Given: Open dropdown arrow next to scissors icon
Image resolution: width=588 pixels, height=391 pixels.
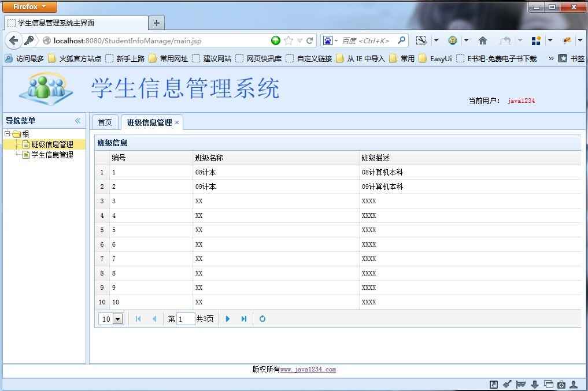Looking at the screenshot, I should click(436, 40).
